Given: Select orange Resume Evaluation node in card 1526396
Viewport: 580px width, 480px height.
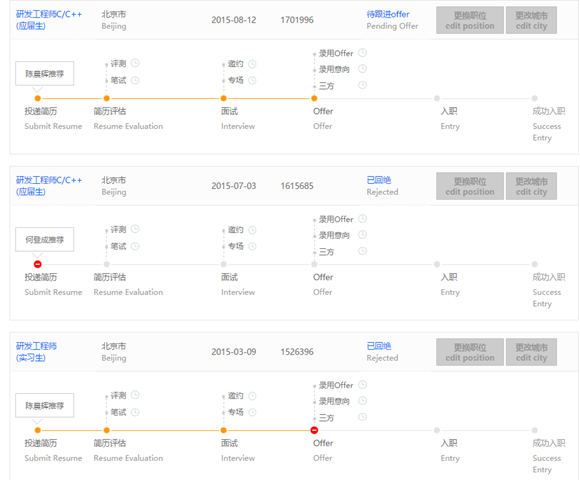Looking at the screenshot, I should coord(107,430).
